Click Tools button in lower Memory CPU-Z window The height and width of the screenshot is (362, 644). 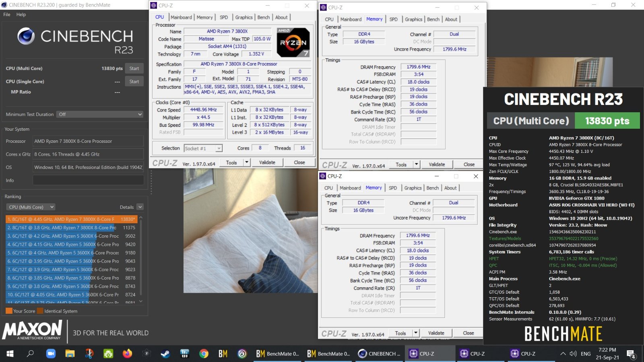[400, 333]
